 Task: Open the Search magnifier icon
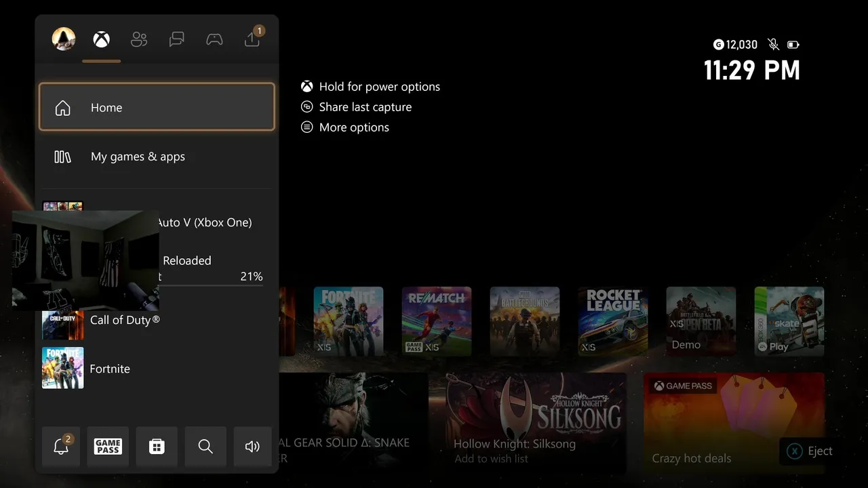(205, 446)
